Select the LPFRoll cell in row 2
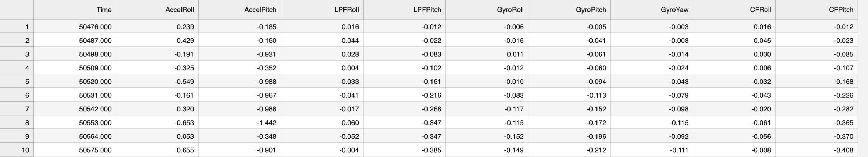 (x=322, y=41)
